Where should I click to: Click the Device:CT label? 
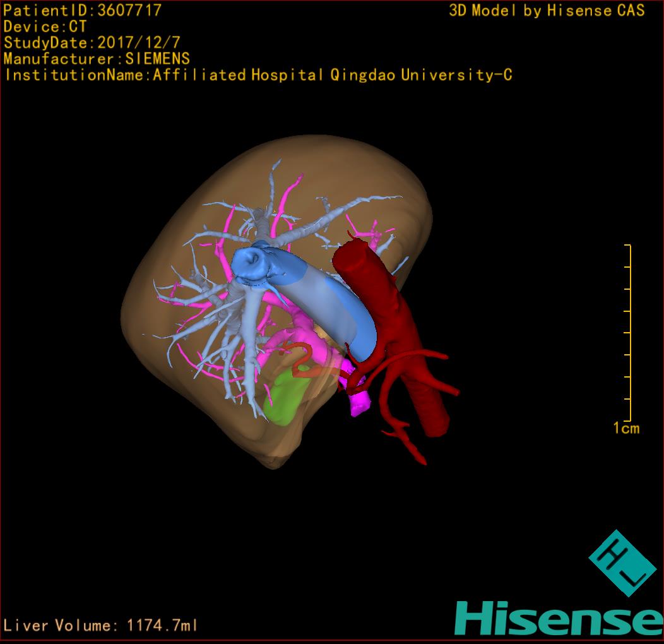click(45, 27)
